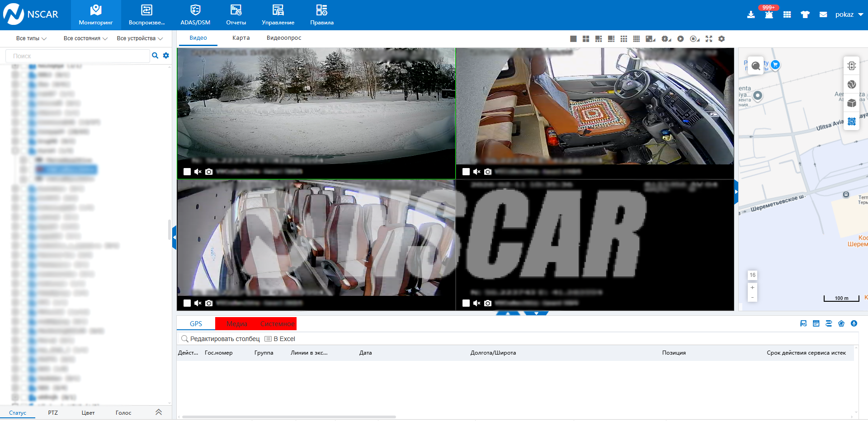Open the Воспроизведение section
Viewport: 868px width, 421px height.
tap(147, 15)
